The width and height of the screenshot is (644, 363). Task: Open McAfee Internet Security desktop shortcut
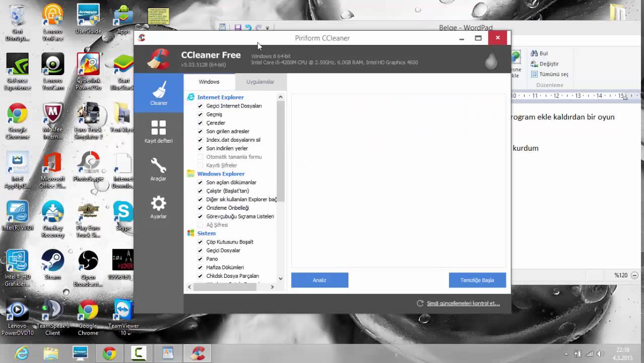click(53, 121)
